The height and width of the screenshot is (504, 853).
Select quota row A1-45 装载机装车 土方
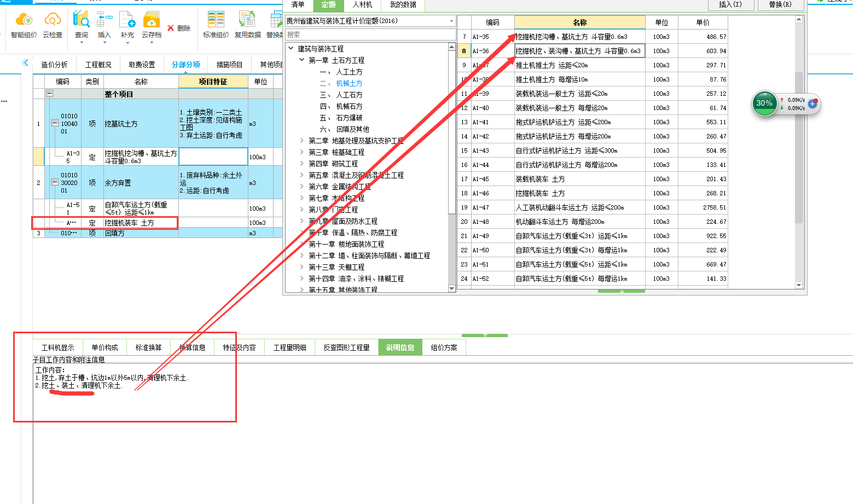[593, 179]
